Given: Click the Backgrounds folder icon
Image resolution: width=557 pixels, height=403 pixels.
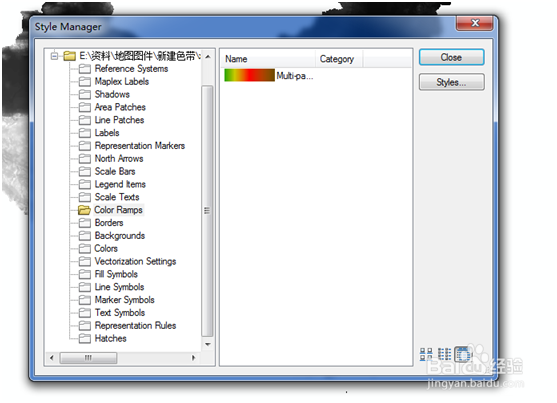Looking at the screenshot, I should click(x=85, y=236).
